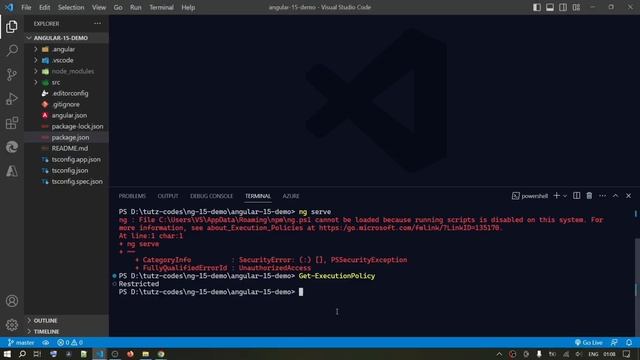This screenshot has width=640, height=360.
Task: Open Explorer more actions ellipsis
Action: tap(97, 24)
